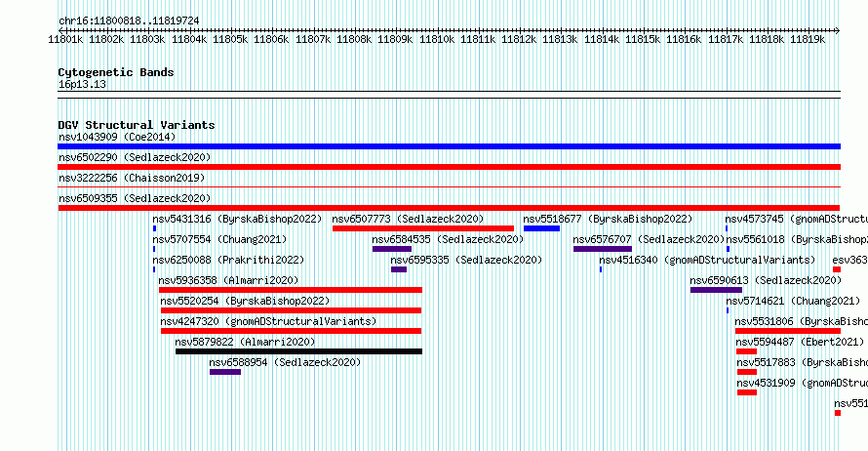Click the red nsv5531806 ByrskaBishop bar
The height and width of the screenshot is (451, 868).
tap(788, 331)
